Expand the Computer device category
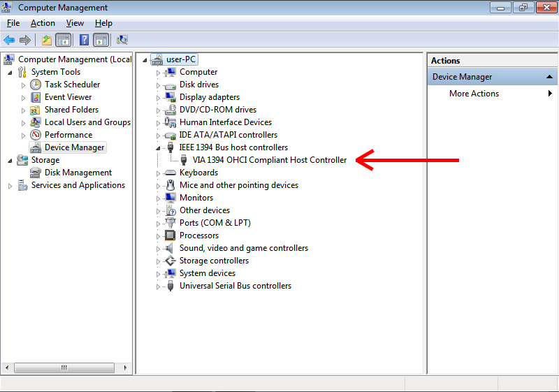 pyautogui.click(x=158, y=73)
